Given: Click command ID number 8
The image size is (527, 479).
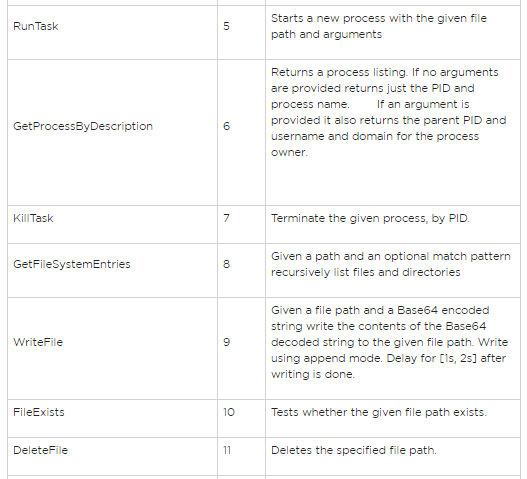Looking at the screenshot, I should pos(227,264).
